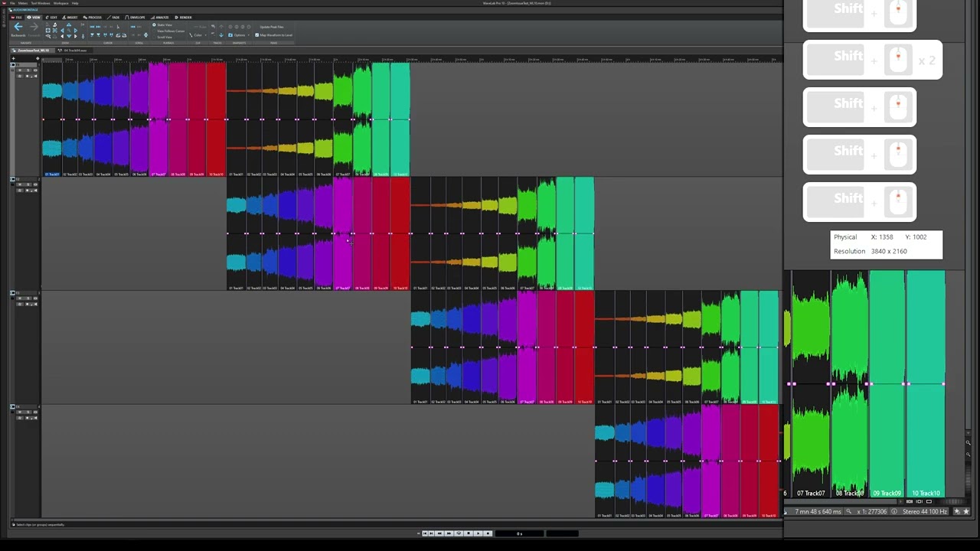Select the cyan 01 Track01 clip on track T1
This screenshot has height=551, width=980.
coord(51,119)
